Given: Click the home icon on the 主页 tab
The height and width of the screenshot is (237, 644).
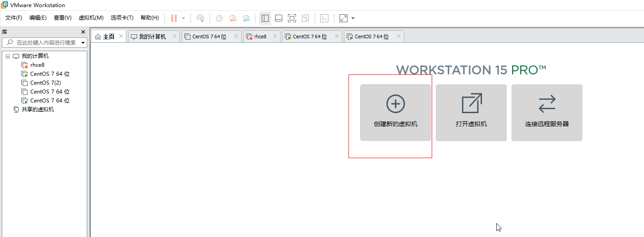Looking at the screenshot, I should 98,37.
